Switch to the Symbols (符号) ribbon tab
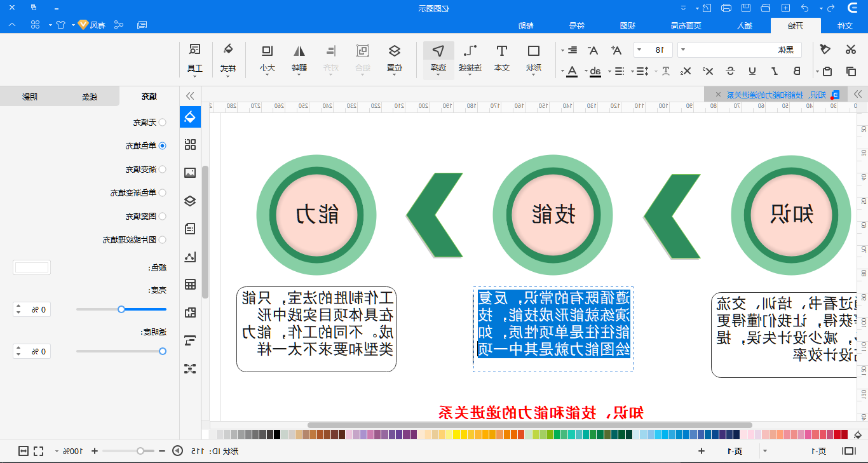 pos(576,25)
